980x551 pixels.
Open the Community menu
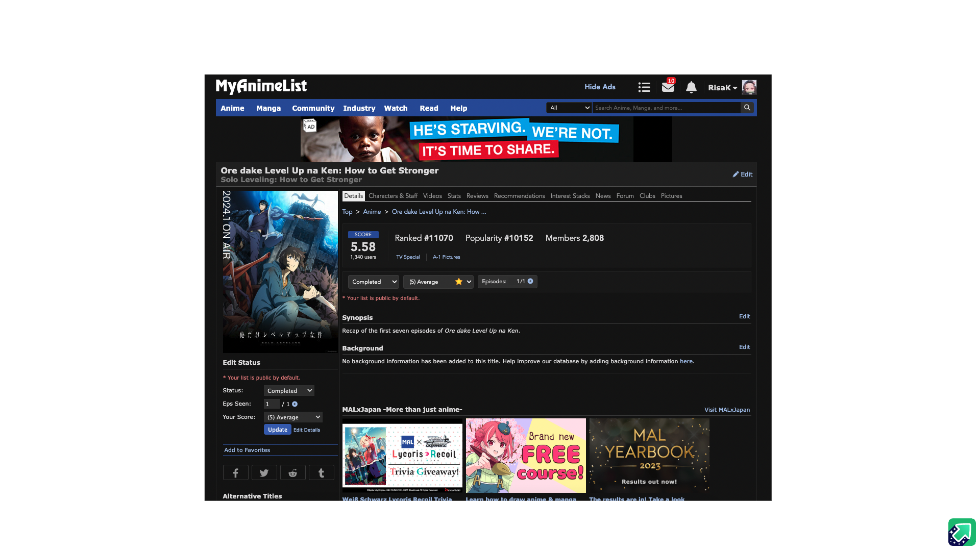point(313,108)
